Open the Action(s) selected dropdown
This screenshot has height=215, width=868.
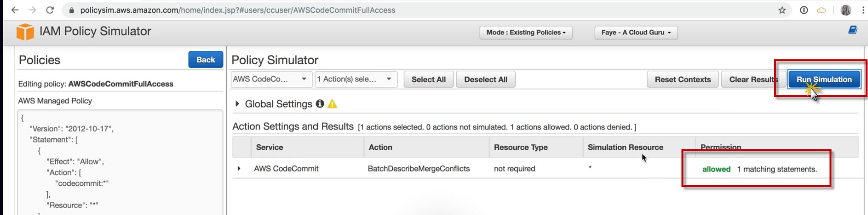point(355,79)
